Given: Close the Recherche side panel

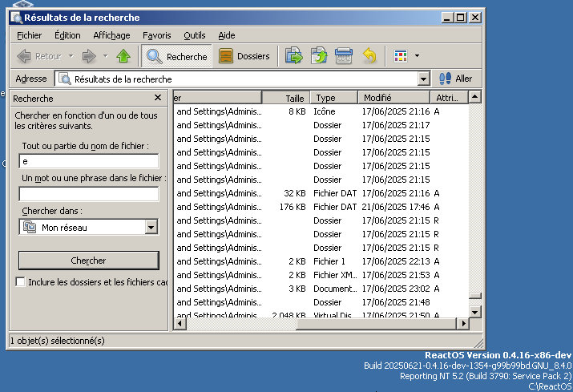Looking at the screenshot, I should click(x=158, y=98).
